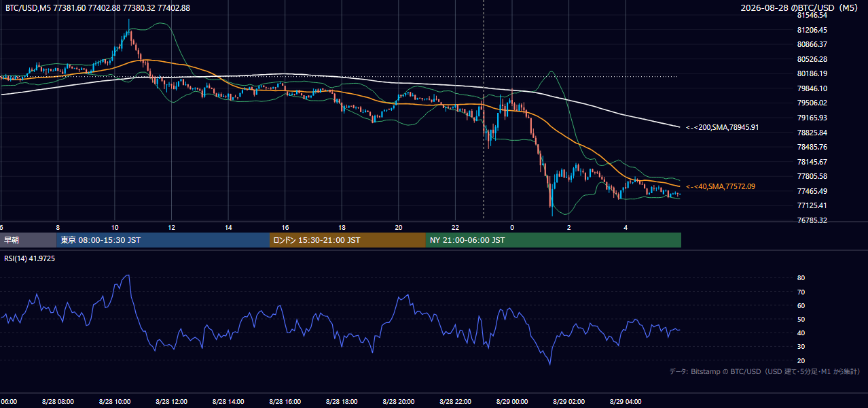Click the 8/29 04:00 time label

[x=626, y=401]
